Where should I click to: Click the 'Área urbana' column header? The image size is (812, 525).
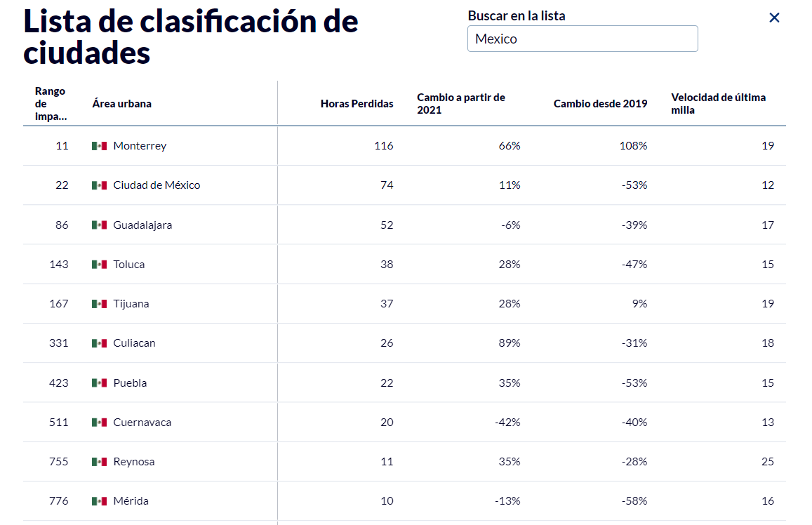pos(122,104)
